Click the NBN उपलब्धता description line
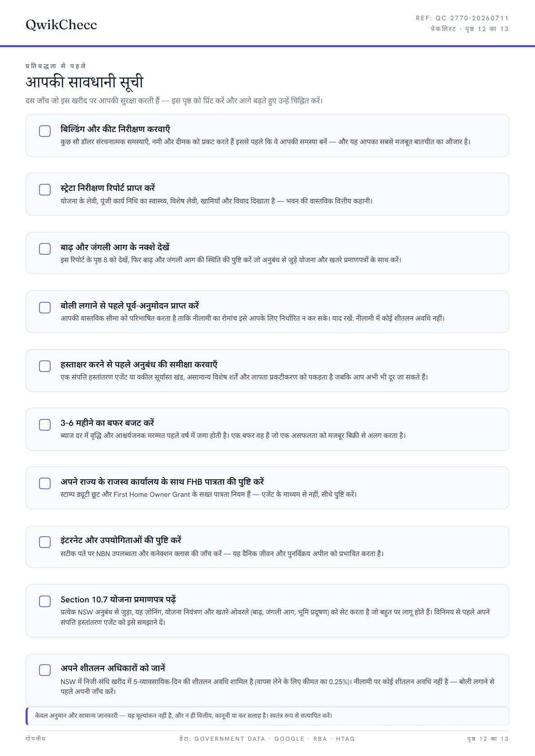The image size is (535, 756). (x=222, y=553)
